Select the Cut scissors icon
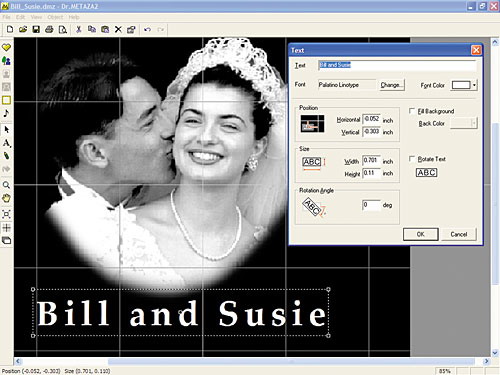This screenshot has width=500, height=375. (79, 29)
